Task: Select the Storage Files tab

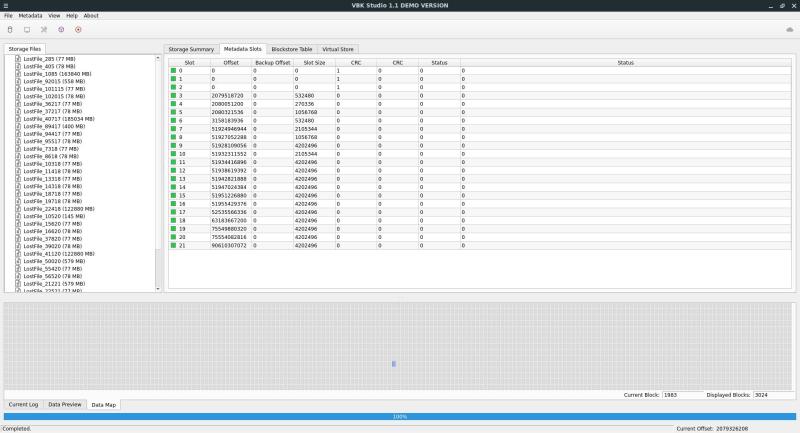Action: [x=24, y=49]
